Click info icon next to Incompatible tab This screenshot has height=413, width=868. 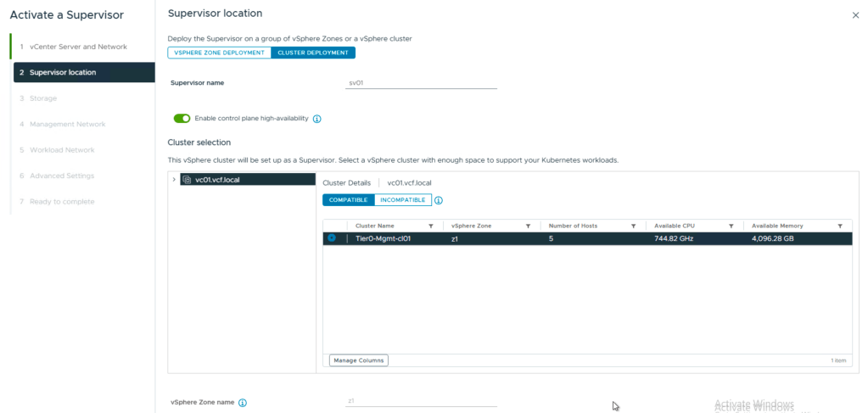point(439,201)
